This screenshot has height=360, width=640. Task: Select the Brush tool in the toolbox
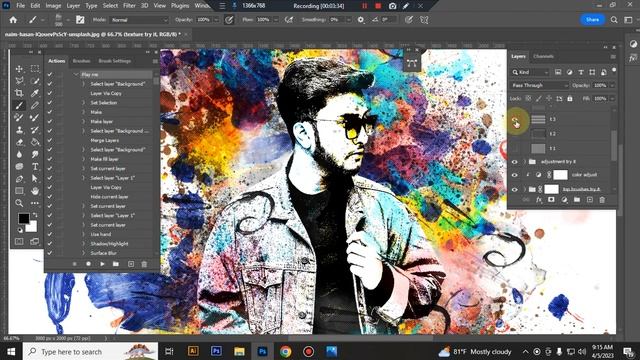19,105
